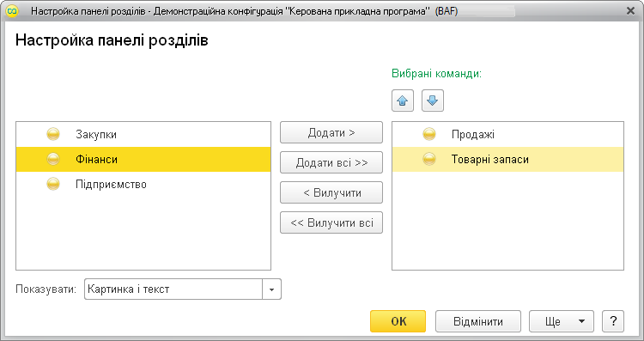Click the yellow icon beside Підприємство
This screenshot has width=644, height=341.
pyautogui.click(x=53, y=184)
